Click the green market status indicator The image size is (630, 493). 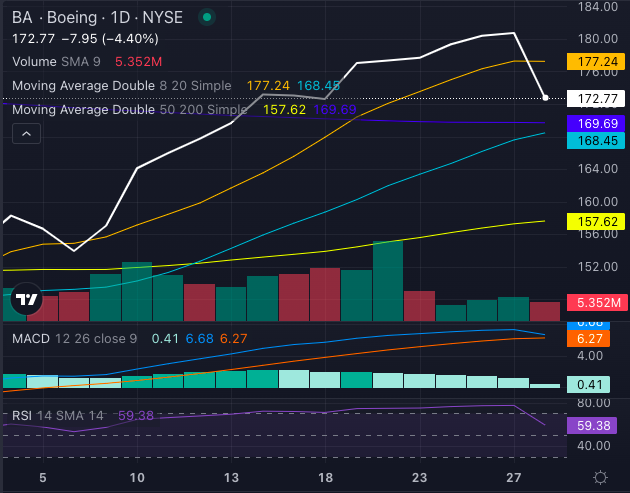(206, 17)
